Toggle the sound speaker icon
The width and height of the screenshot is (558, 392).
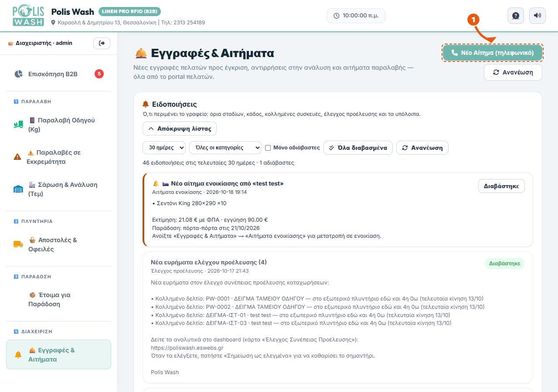(x=538, y=16)
